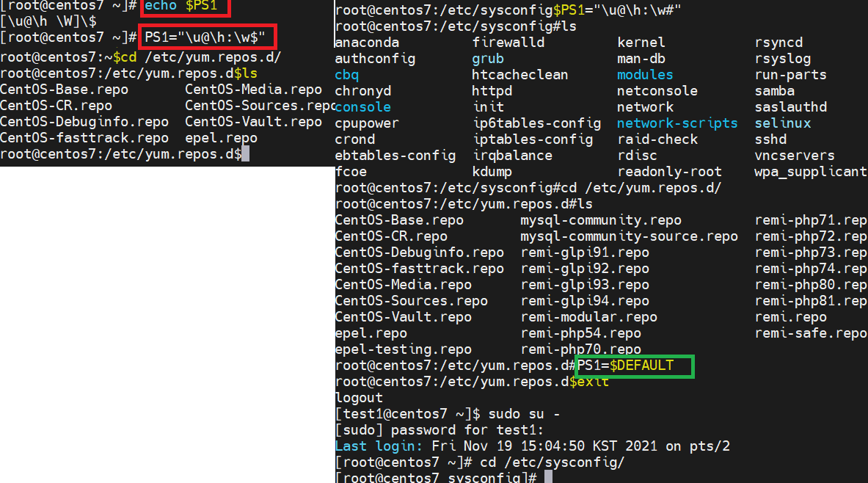Click 'CentOS-Media.repo' in the left terminal
This screenshot has width=868, height=483.
click(254, 89)
